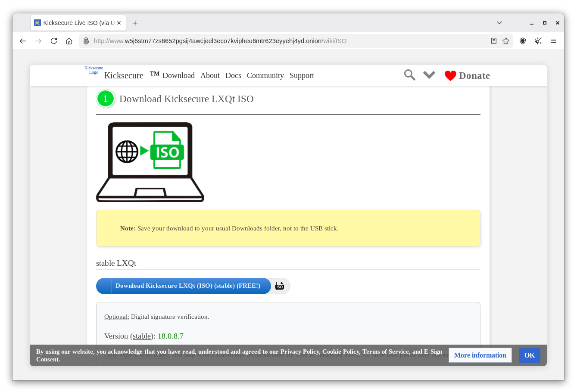Open the browser hamburger menu
The height and width of the screenshot is (392, 577).
pos(554,40)
